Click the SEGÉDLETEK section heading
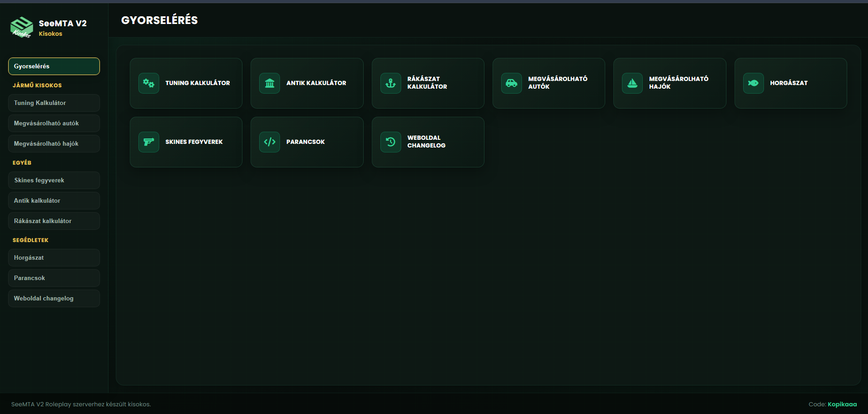This screenshot has width=868, height=414. (30, 240)
